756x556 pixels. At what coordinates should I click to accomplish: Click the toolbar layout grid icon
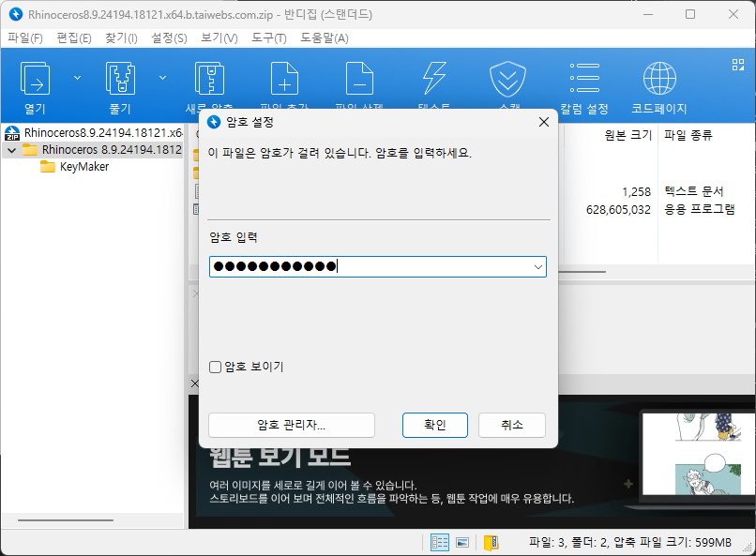[x=737, y=65]
